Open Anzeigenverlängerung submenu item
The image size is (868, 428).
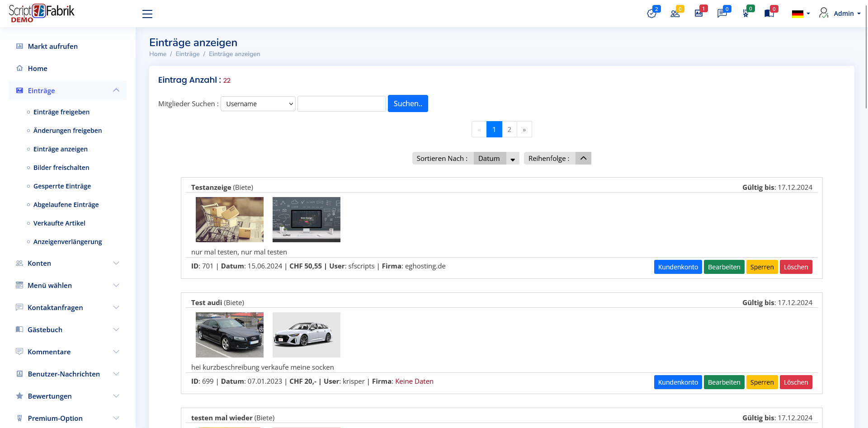pos(68,242)
